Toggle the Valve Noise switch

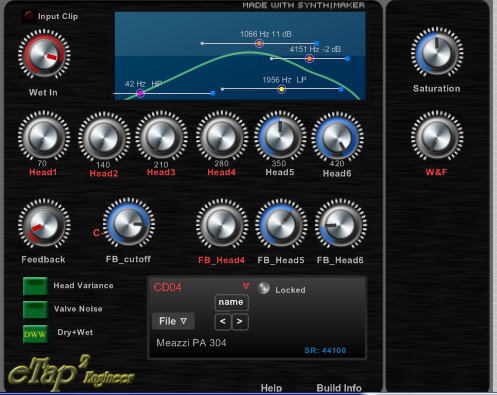click(35, 309)
